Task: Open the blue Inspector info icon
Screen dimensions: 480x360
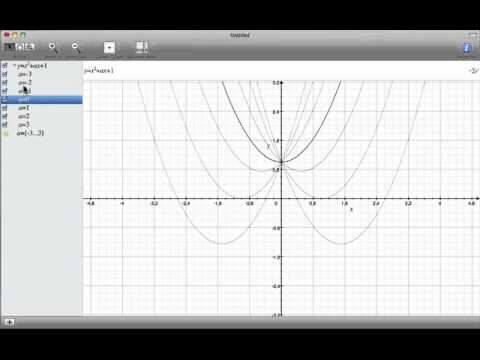Action: (x=467, y=47)
